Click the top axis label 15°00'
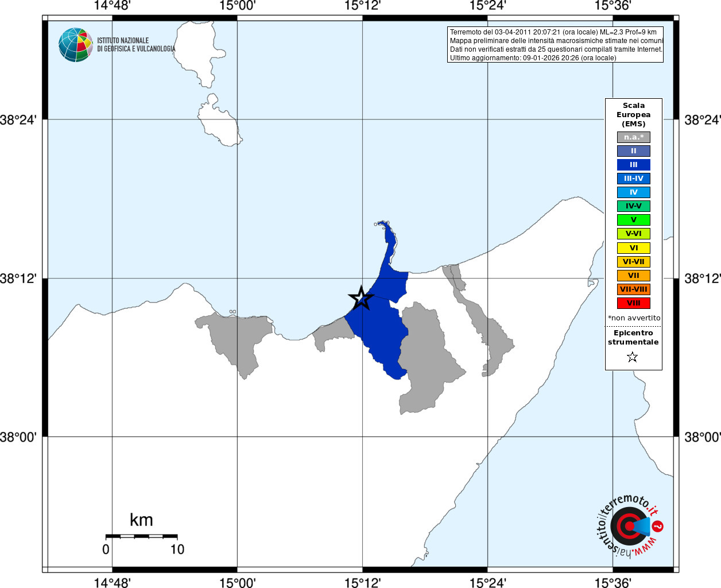This screenshot has width=721, height=588. click(237, 6)
